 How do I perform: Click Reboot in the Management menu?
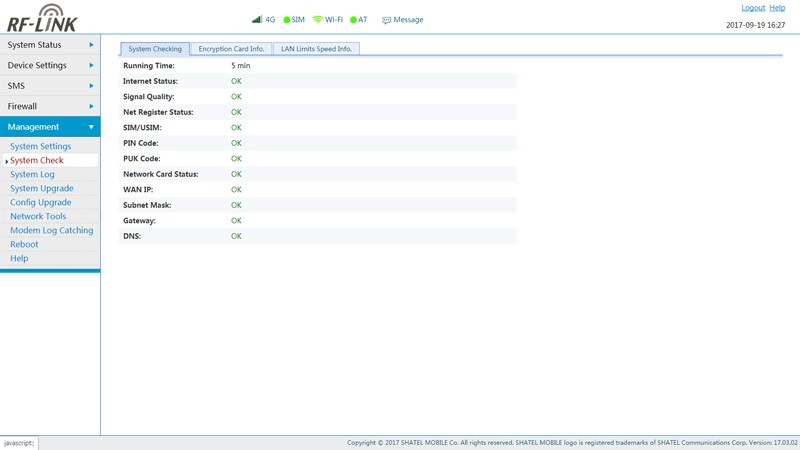click(x=24, y=244)
